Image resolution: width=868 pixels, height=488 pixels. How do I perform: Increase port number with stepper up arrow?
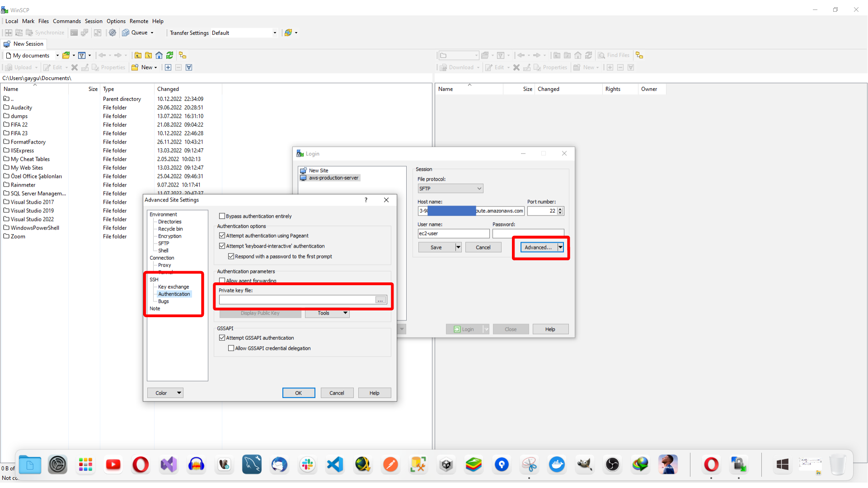[x=560, y=209]
